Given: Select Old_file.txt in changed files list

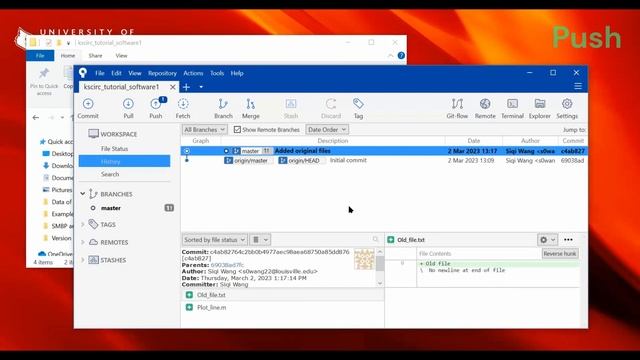Looking at the screenshot, I should point(282,295).
